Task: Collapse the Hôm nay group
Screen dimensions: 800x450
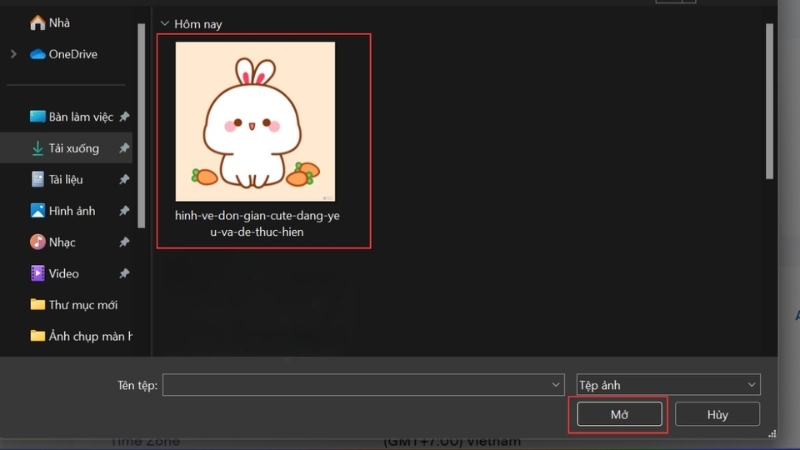Action: point(165,21)
